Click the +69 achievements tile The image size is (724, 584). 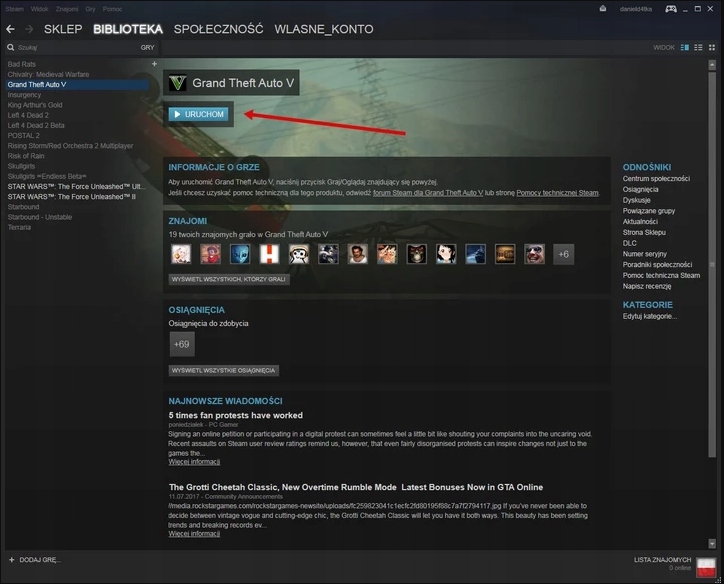click(x=182, y=344)
